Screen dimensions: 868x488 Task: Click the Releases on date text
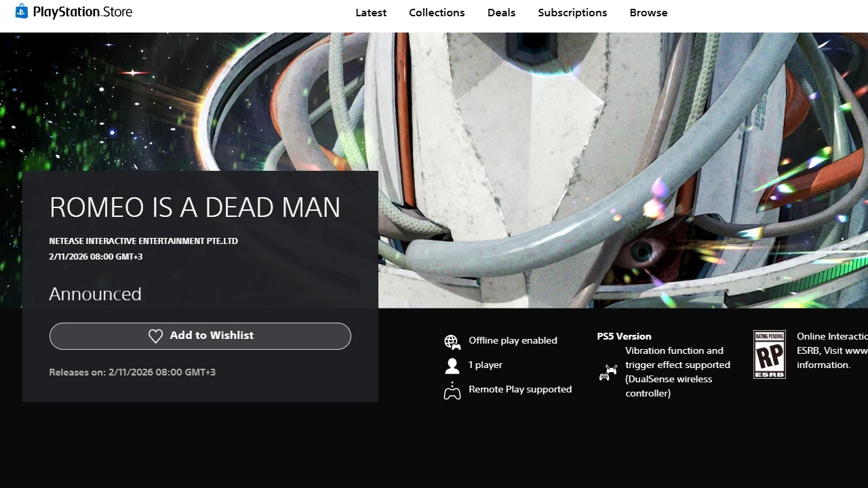(x=132, y=372)
